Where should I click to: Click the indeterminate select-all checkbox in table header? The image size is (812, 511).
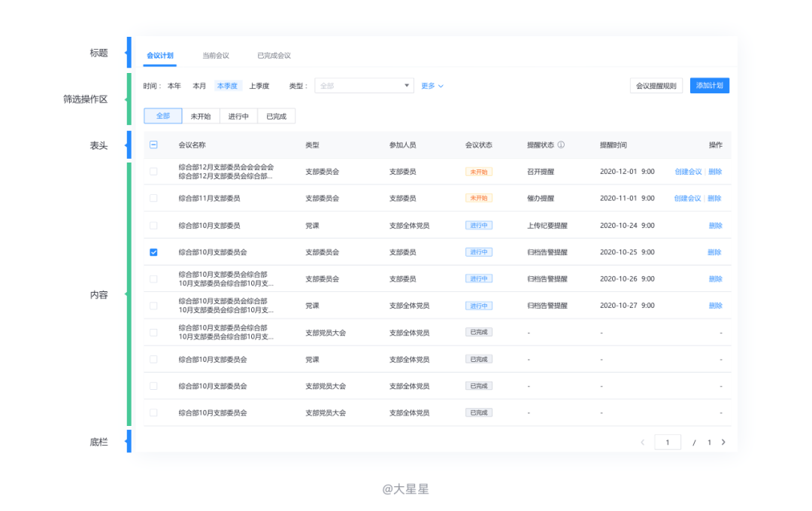click(x=154, y=144)
